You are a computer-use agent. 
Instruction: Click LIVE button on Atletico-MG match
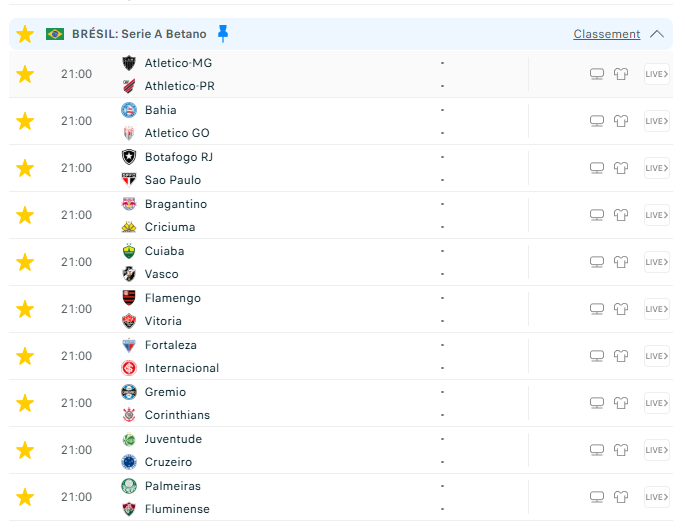coord(657,74)
